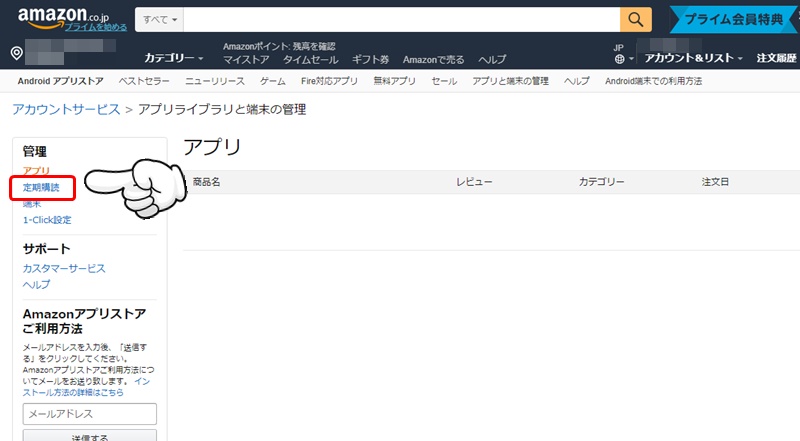
Task: Open the プライム会員特典 banner
Action: [x=733, y=19]
